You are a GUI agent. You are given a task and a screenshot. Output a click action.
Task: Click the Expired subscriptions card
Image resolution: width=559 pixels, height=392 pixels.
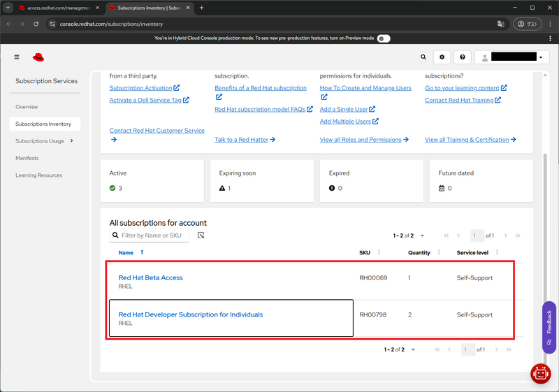click(372, 181)
